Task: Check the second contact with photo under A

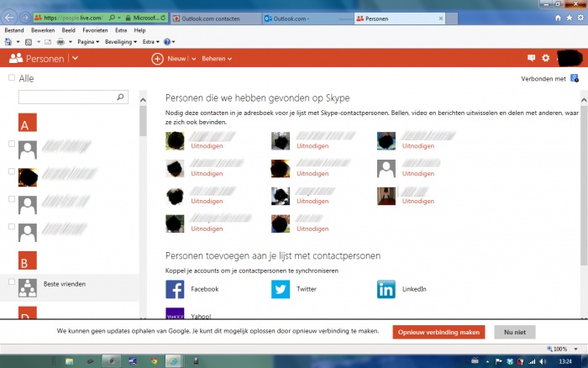Action: tap(12, 171)
